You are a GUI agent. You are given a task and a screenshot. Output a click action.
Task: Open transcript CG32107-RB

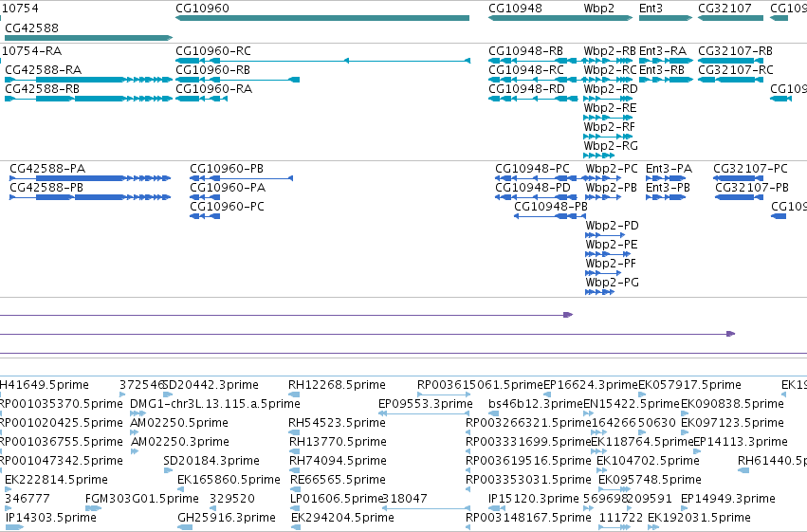pyautogui.click(x=735, y=51)
